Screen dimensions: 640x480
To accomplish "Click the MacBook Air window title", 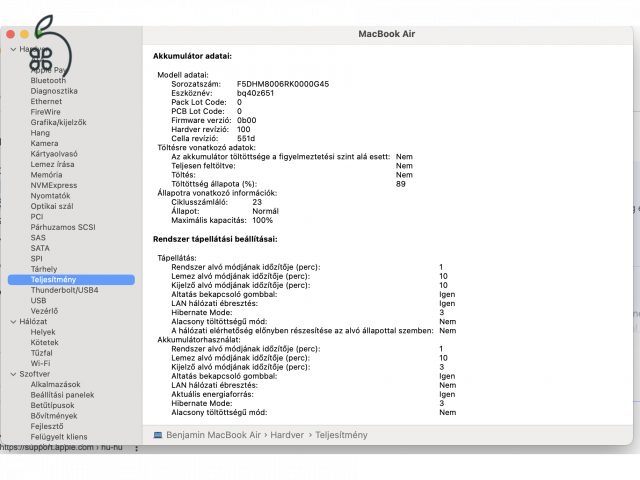I will click(x=387, y=34).
